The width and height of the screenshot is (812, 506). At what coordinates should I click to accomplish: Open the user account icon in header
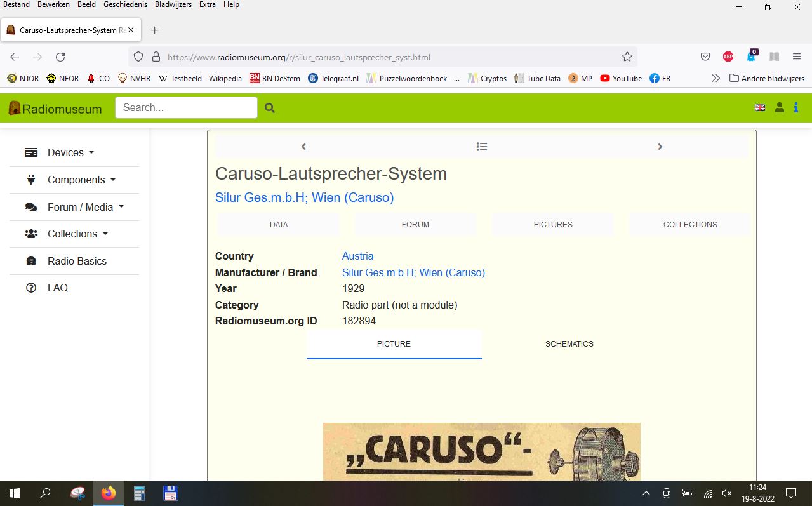click(x=780, y=108)
